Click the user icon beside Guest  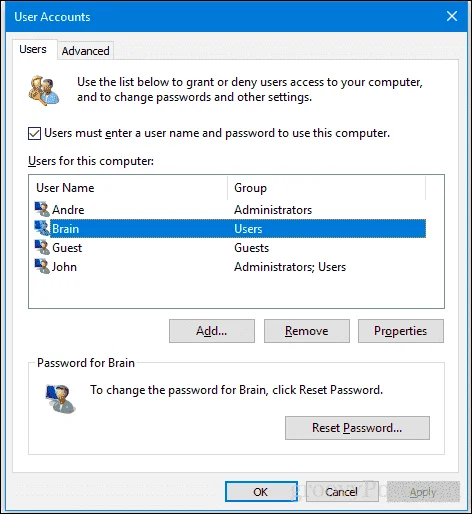point(42,247)
